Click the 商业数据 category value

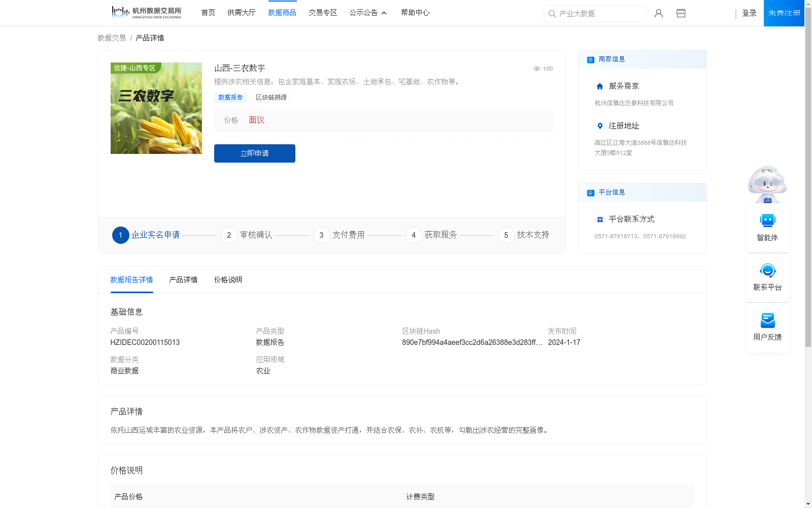tap(124, 371)
